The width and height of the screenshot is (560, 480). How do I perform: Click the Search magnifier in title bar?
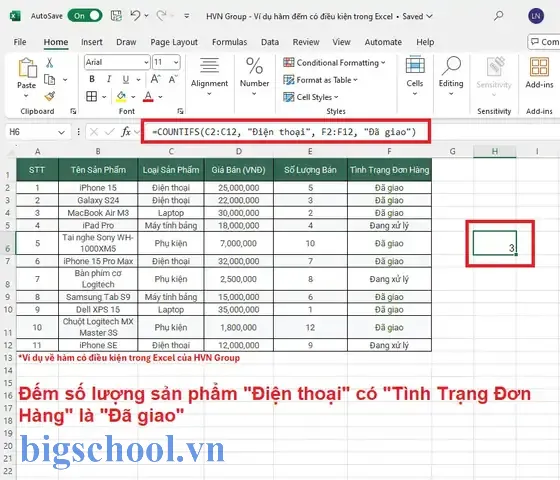499,15
